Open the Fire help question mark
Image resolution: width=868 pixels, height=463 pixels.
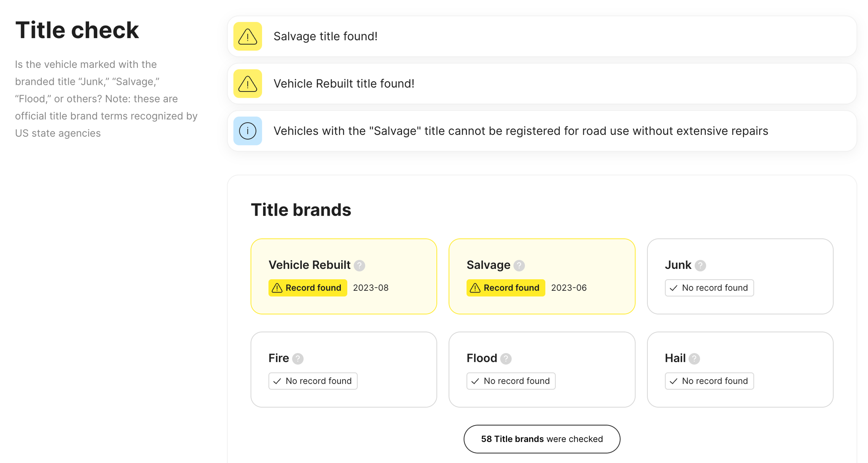(297, 359)
